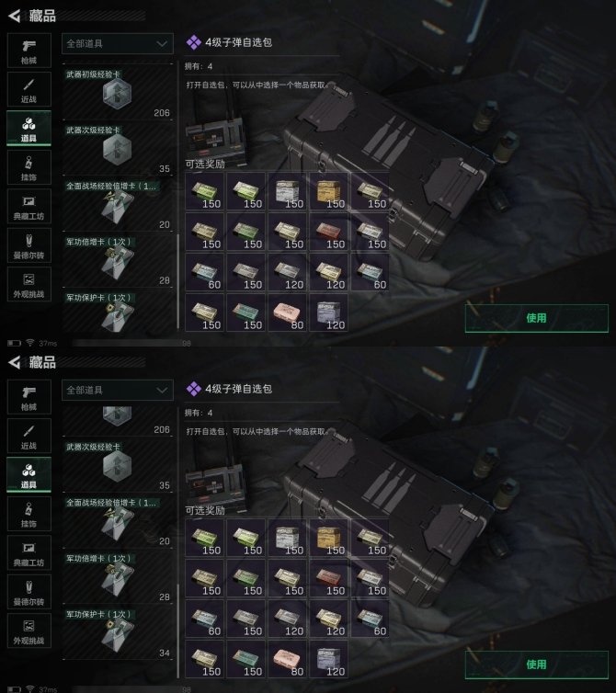Click the back arrow beside 藏品 in upper screen
The image size is (616, 693).
pyautogui.click(x=14, y=16)
